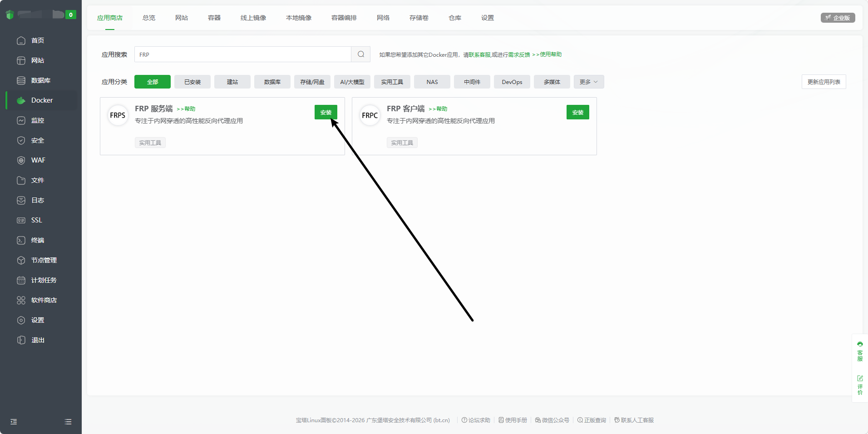Open the top-bar 网站 tab
Image resolution: width=868 pixels, height=434 pixels.
(182, 18)
